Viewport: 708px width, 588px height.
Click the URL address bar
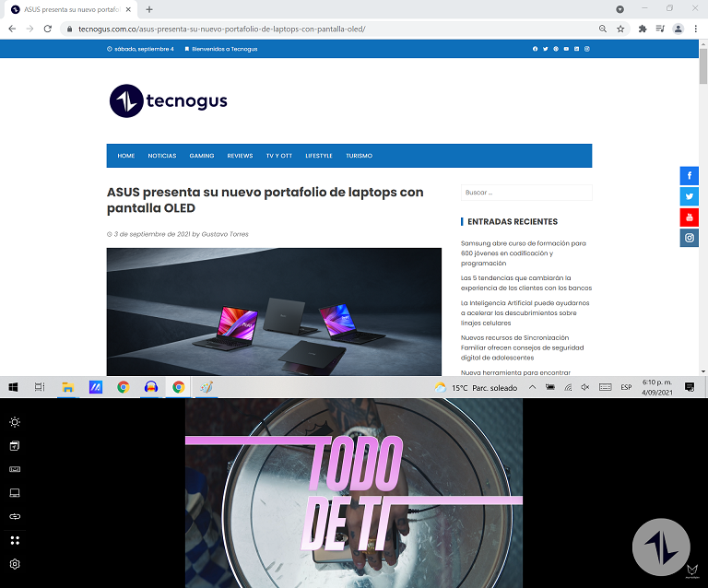point(332,29)
